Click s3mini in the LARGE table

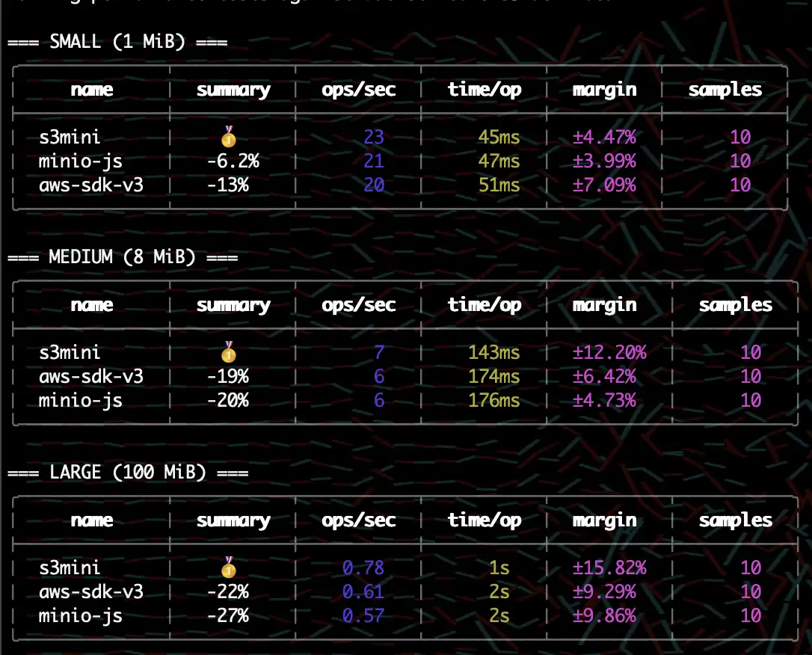70,568
